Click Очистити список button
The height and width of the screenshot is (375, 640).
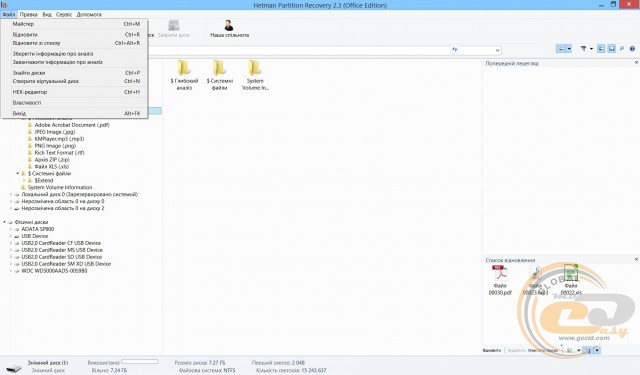coord(543,351)
